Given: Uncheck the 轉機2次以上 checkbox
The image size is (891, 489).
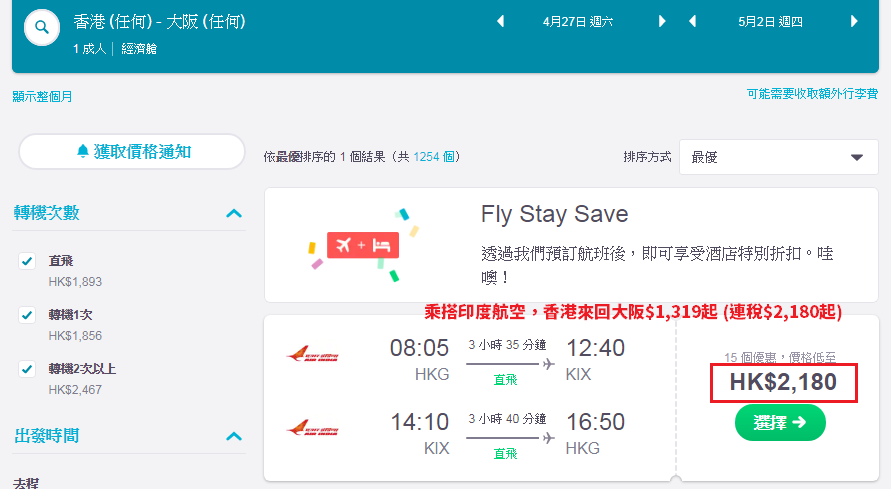Looking at the screenshot, I should point(27,369).
